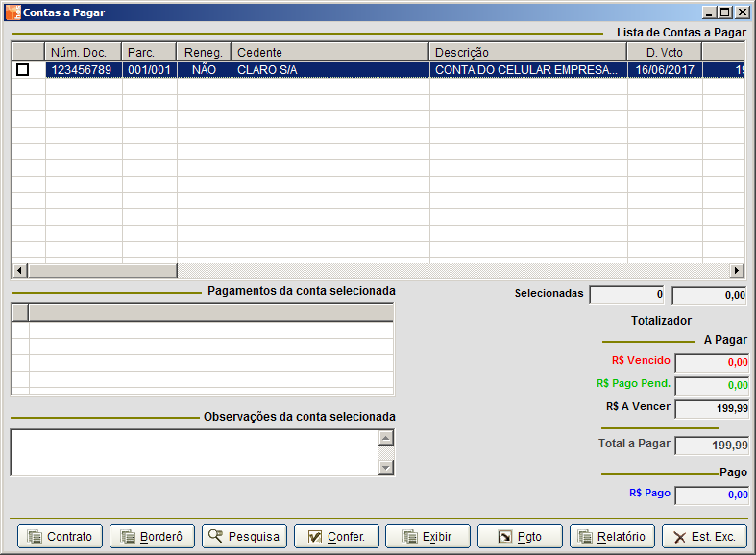Select the CLARO S/A row cell
This screenshot has height=555, width=756.
[329, 70]
